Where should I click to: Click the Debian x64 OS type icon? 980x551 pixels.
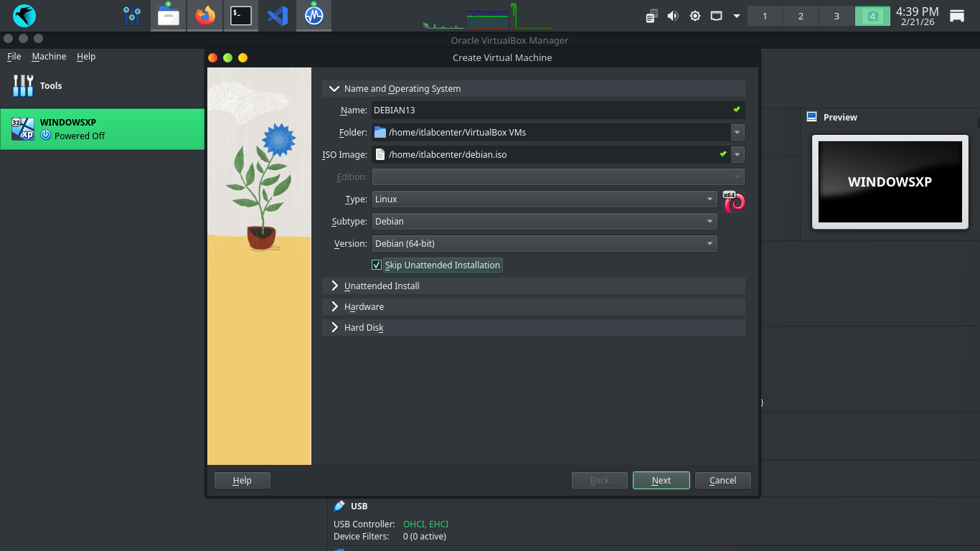pos(733,202)
